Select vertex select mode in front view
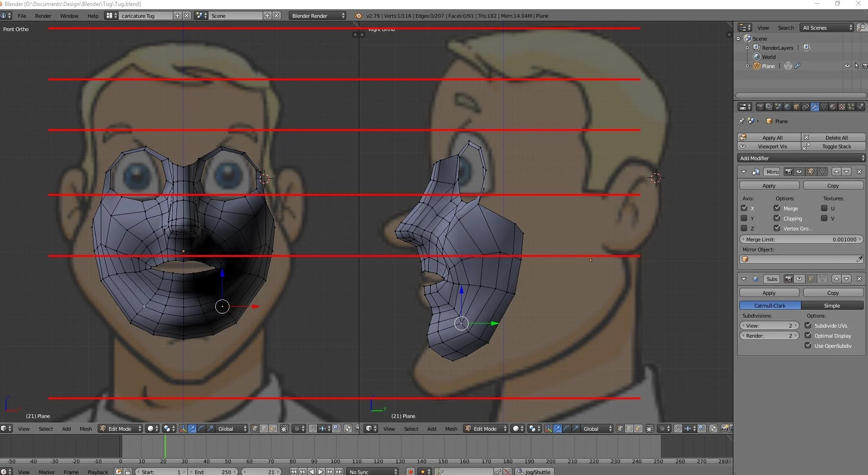 coord(255,428)
